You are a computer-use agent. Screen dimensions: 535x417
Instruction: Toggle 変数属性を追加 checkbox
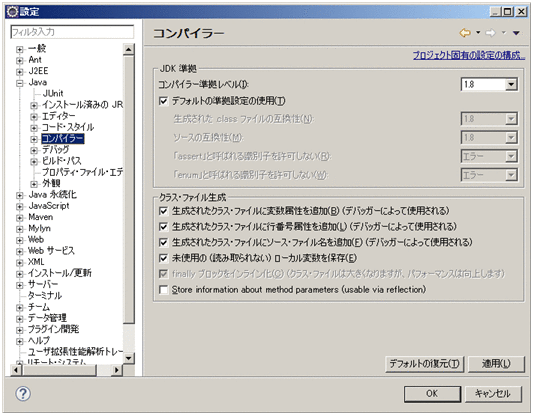163,211
